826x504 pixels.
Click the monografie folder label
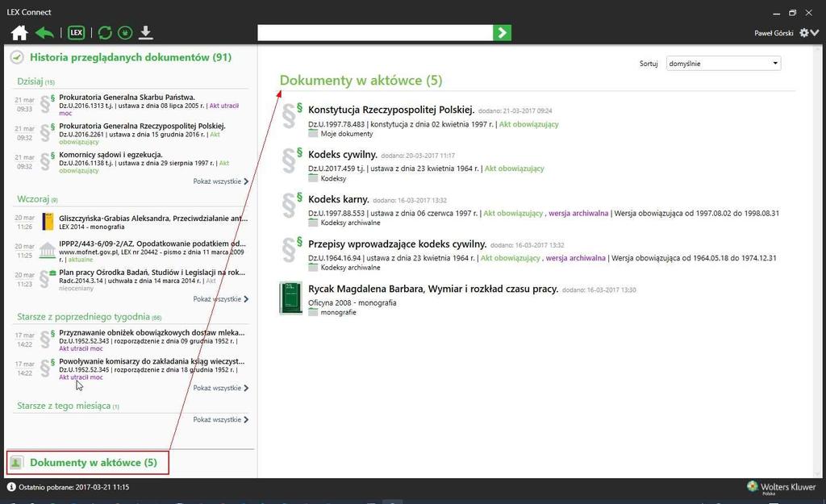point(338,312)
